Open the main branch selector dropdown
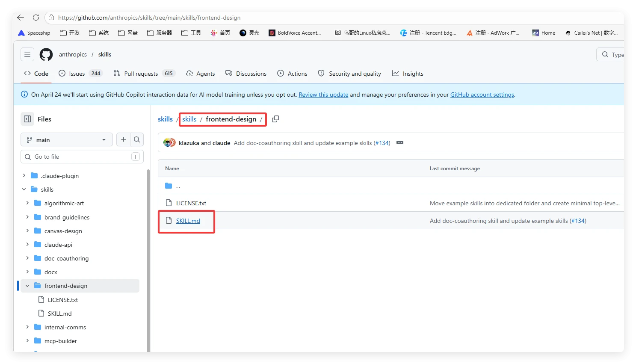The height and width of the screenshot is (364, 636). [x=67, y=139]
